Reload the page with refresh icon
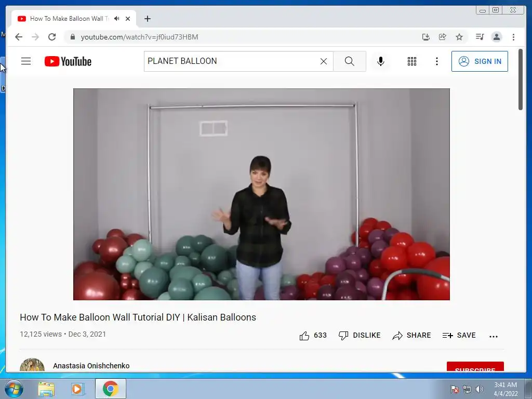The height and width of the screenshot is (399, 532). pyautogui.click(x=52, y=37)
